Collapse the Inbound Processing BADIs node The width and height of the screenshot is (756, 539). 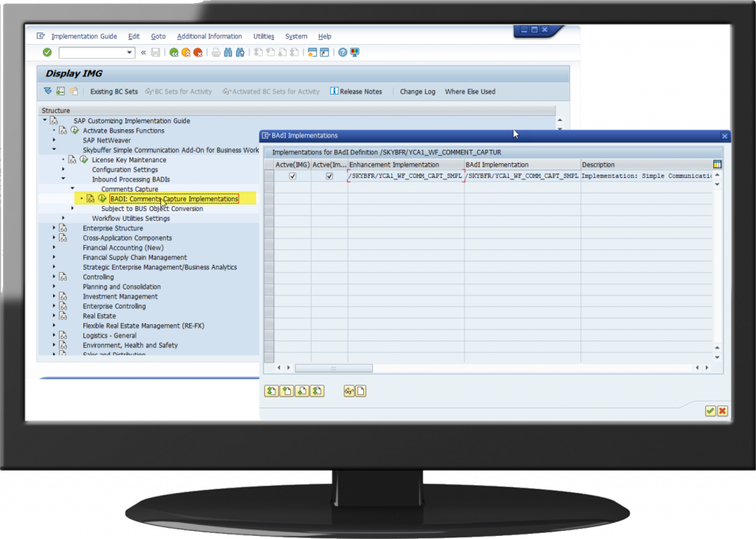click(63, 179)
